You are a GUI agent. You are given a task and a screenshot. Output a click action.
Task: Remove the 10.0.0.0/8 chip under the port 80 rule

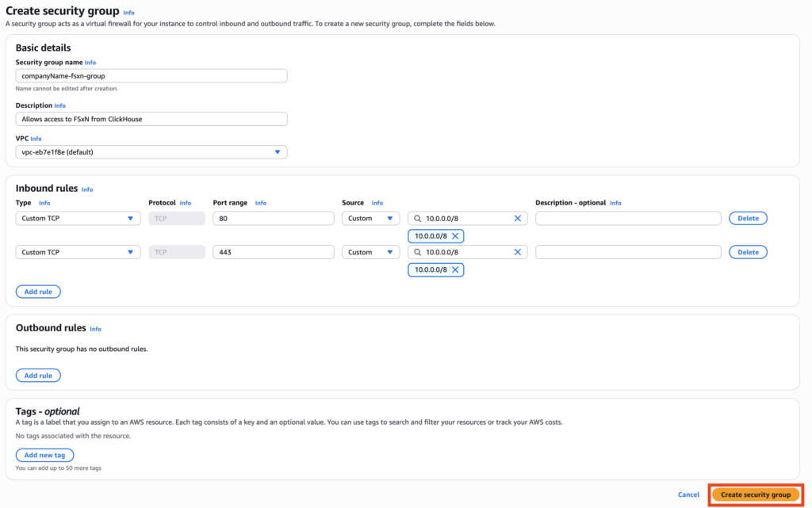pyautogui.click(x=455, y=236)
